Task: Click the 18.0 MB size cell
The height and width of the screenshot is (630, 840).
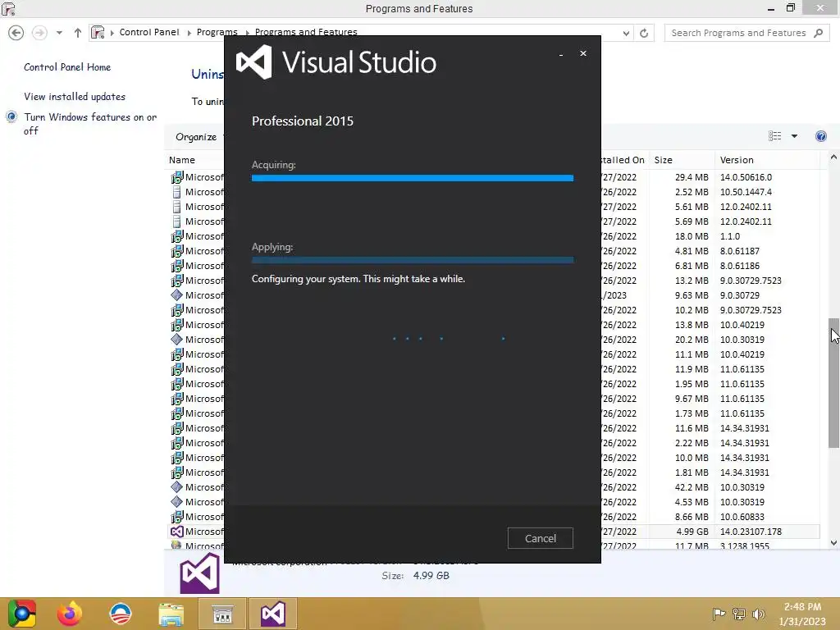Action: click(x=692, y=236)
